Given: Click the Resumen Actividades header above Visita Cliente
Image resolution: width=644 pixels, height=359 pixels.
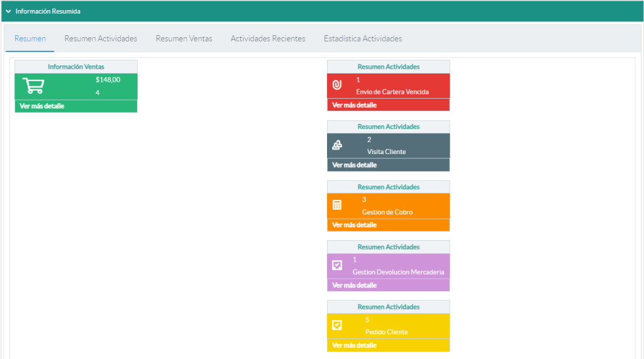Looking at the screenshot, I should pos(389,126).
